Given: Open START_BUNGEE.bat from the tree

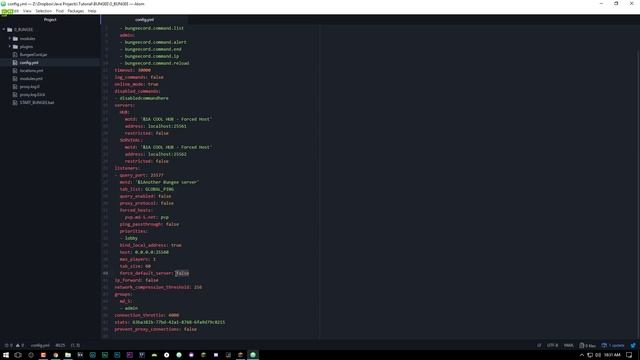Looking at the screenshot, I should (37, 102).
